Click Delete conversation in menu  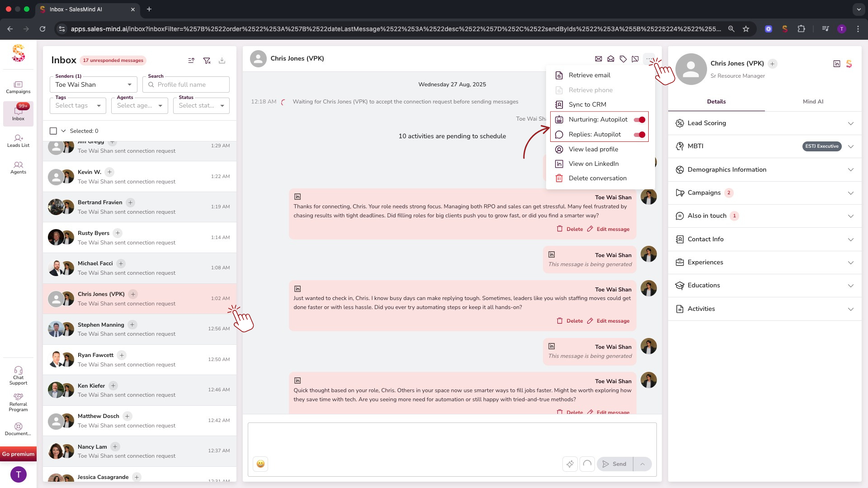(x=597, y=178)
